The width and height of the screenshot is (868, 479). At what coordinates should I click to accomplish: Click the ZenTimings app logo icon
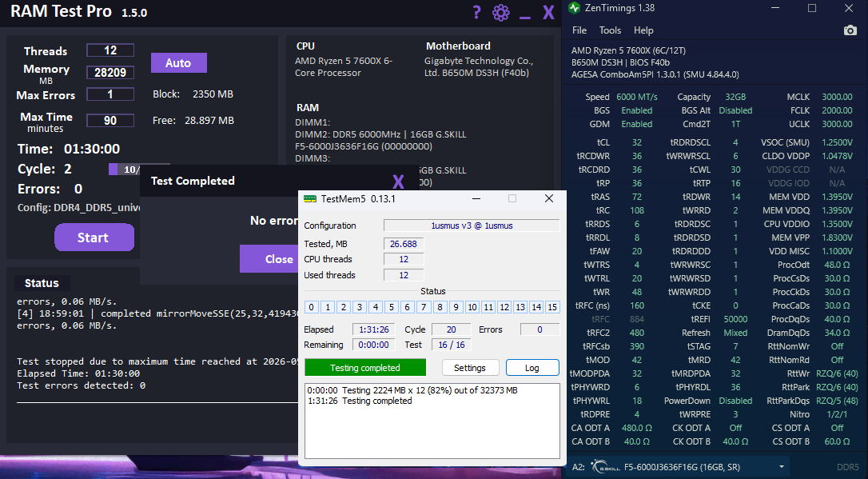tap(575, 8)
